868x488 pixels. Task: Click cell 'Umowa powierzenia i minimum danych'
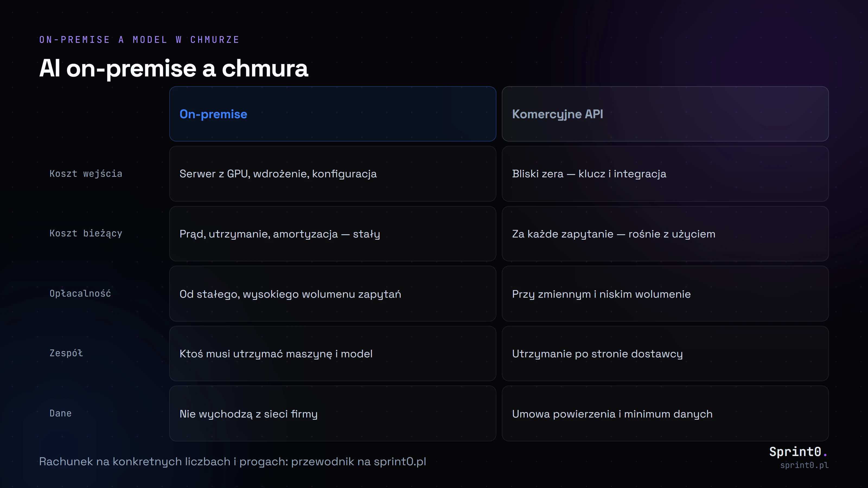tap(665, 413)
